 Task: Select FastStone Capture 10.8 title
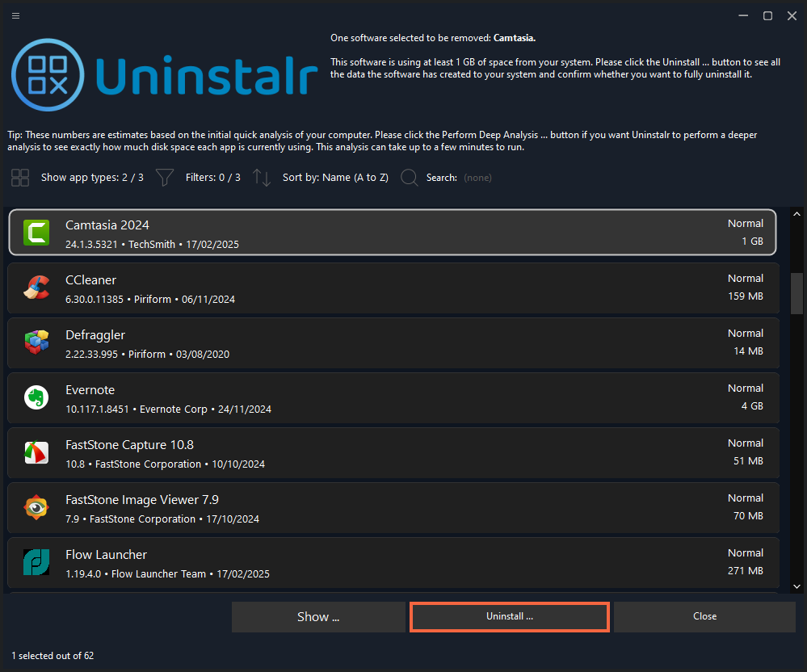click(x=130, y=445)
